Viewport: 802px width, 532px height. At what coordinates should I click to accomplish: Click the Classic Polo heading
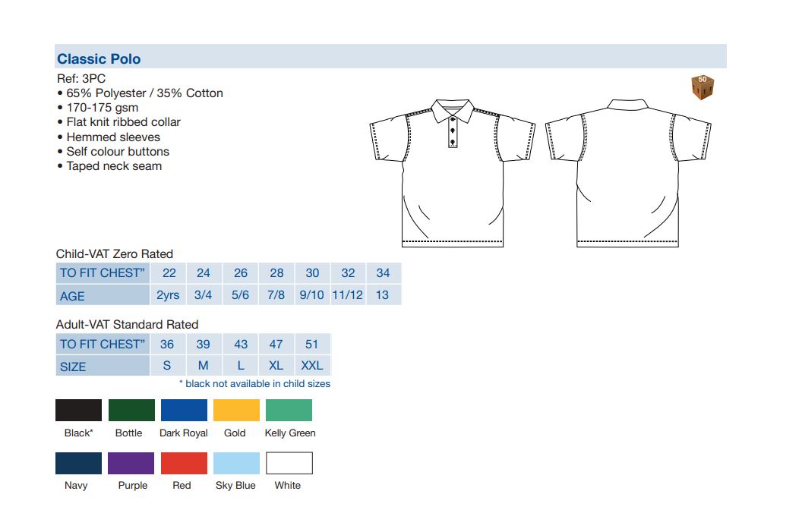pos(99,58)
